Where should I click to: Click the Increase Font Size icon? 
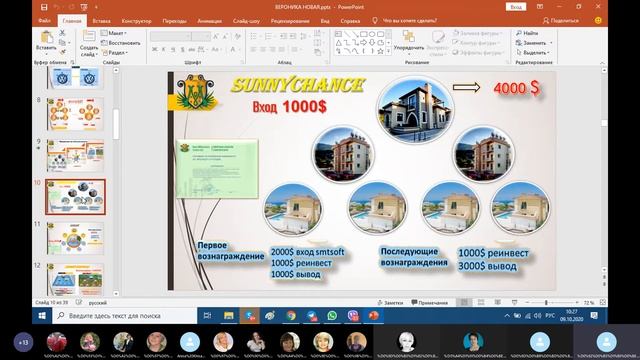click(x=216, y=37)
